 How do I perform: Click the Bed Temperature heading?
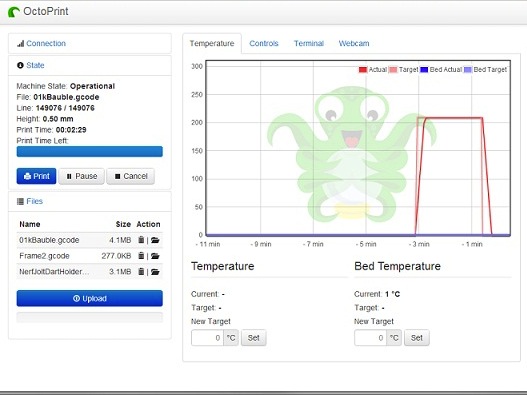(x=397, y=266)
